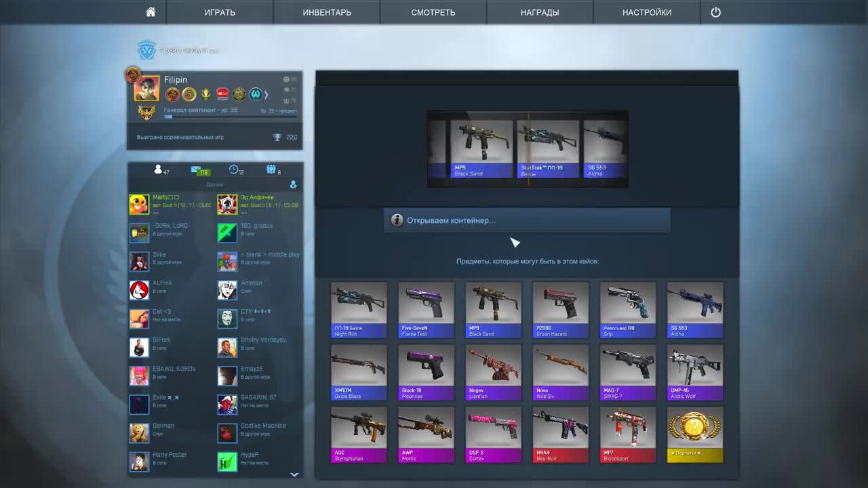Select friend Godlike Machine
The height and width of the screenshot is (488, 868).
pos(259,433)
